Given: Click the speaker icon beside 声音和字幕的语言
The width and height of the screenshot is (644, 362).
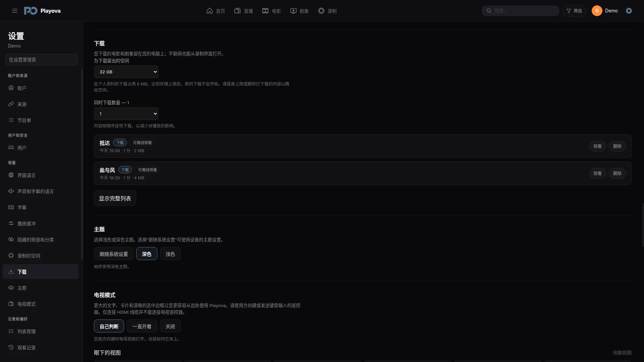Looking at the screenshot, I should click(x=11, y=191).
